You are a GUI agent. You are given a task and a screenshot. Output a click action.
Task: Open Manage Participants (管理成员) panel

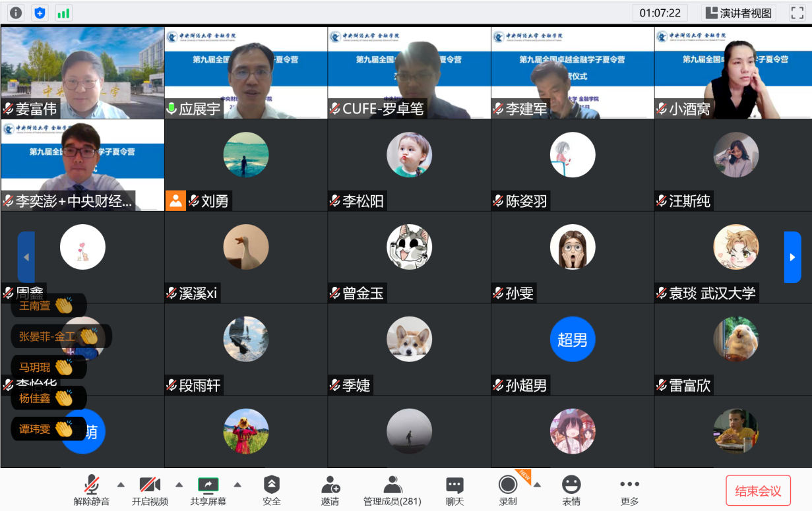click(x=392, y=491)
